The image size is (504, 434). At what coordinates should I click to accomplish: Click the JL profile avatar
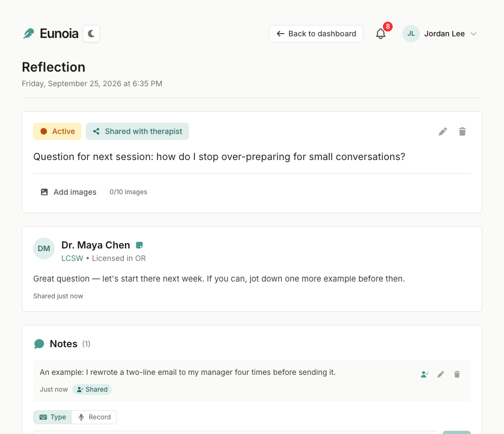[411, 34]
